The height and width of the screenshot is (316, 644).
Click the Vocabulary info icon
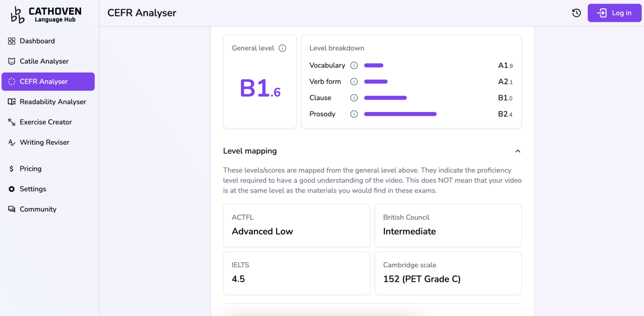click(x=354, y=65)
